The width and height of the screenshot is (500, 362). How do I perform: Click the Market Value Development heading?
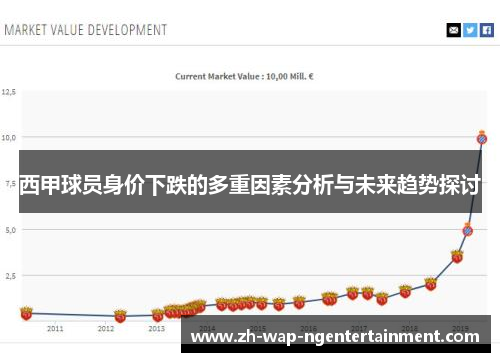(x=86, y=30)
